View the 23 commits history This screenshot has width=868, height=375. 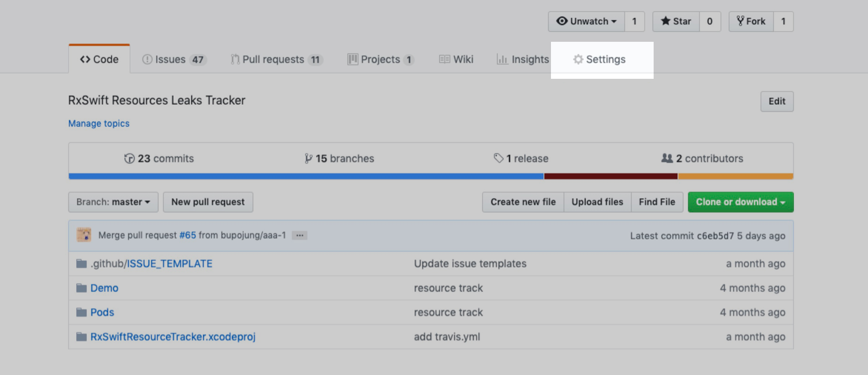tap(159, 159)
